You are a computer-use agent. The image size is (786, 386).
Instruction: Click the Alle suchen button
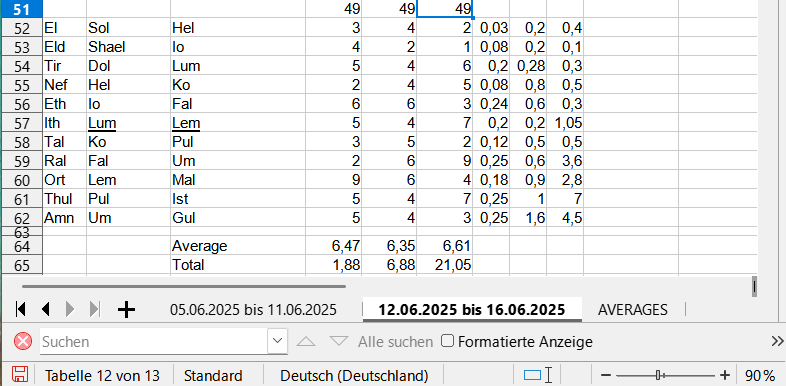395,342
